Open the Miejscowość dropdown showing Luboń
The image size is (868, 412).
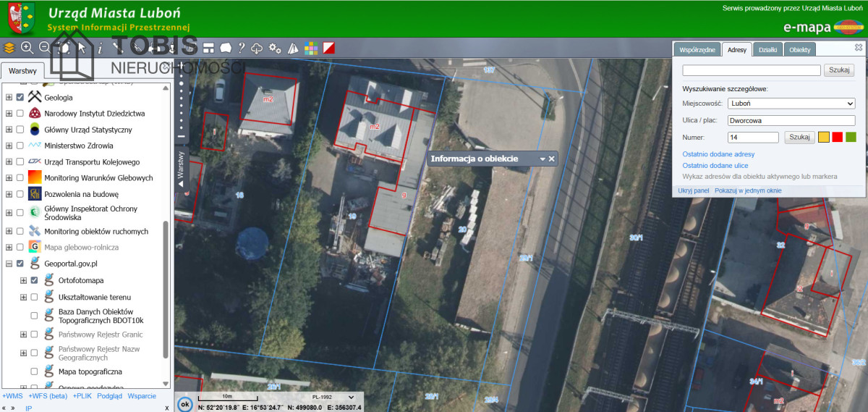click(791, 104)
